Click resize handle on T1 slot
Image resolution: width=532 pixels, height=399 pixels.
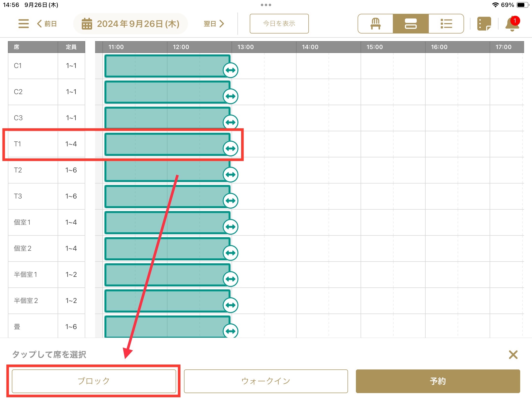(231, 149)
